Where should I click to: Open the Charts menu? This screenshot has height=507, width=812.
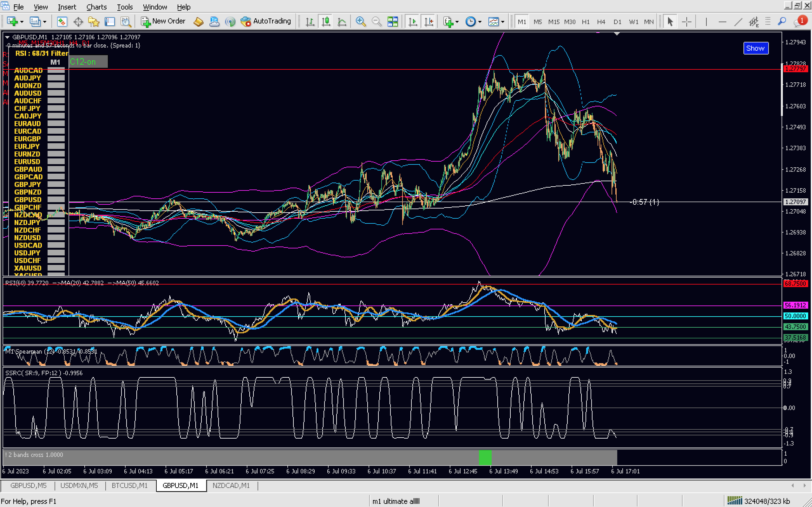pos(96,7)
